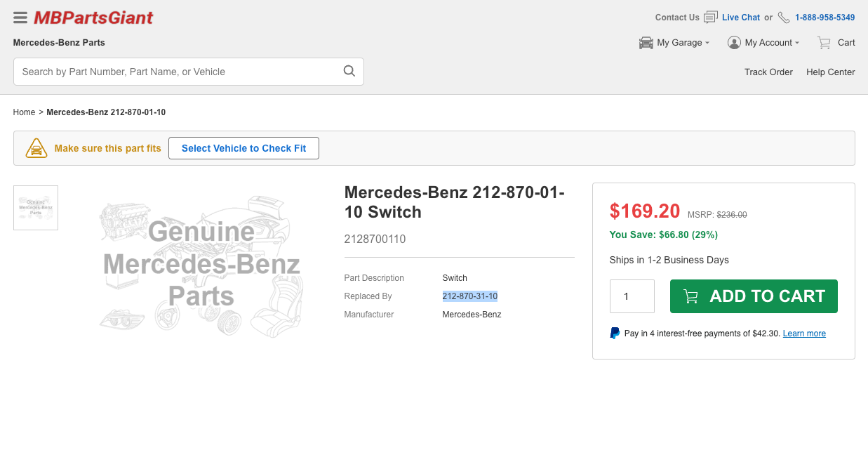Click Make sure this part fits text
This screenshot has width=868, height=455.
[108, 148]
